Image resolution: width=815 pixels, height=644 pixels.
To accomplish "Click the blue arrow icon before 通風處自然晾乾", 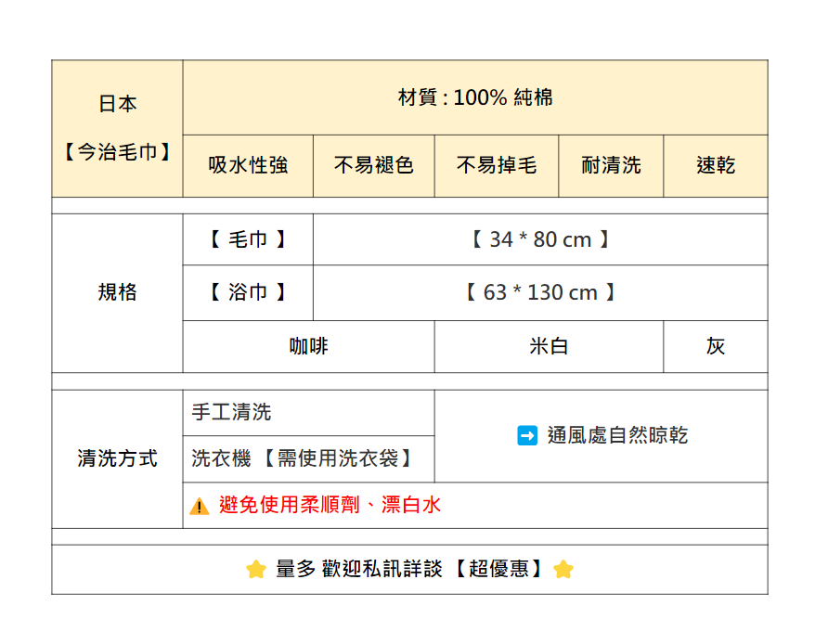I will 527,435.
